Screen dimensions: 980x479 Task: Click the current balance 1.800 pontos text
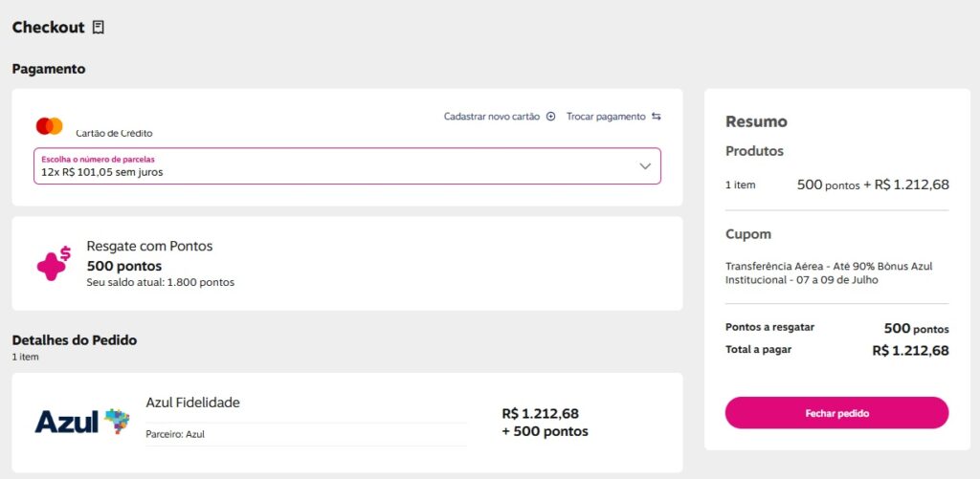160,282
